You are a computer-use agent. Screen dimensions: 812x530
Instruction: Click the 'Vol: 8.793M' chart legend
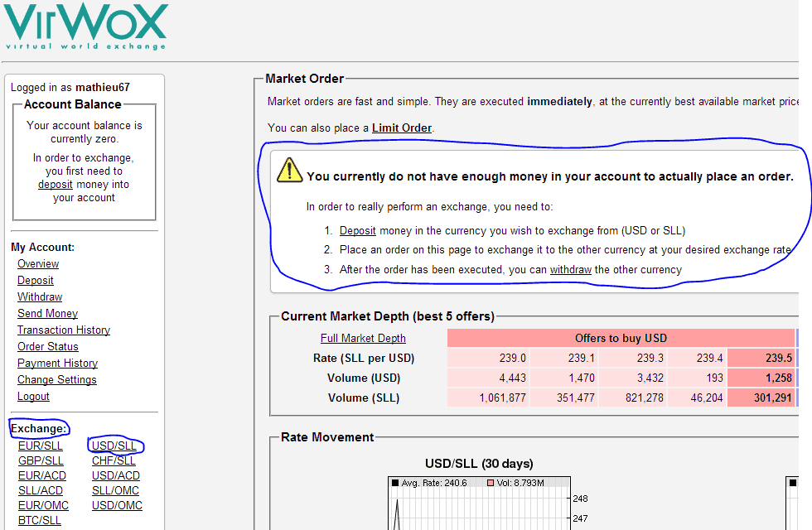pos(515,483)
